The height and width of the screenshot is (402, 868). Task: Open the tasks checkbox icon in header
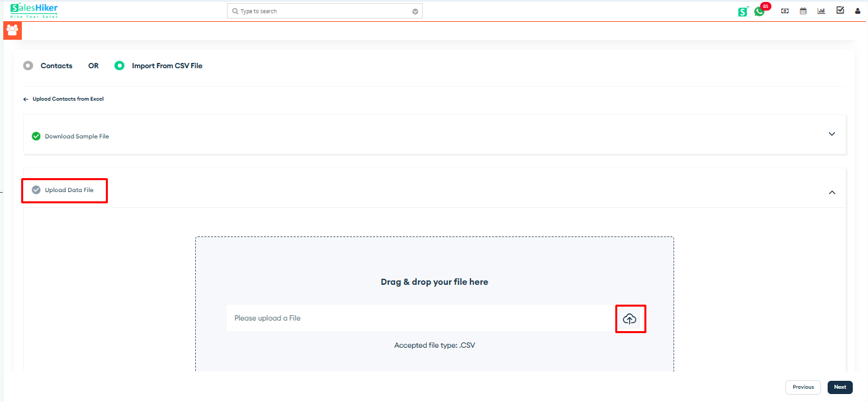840,11
